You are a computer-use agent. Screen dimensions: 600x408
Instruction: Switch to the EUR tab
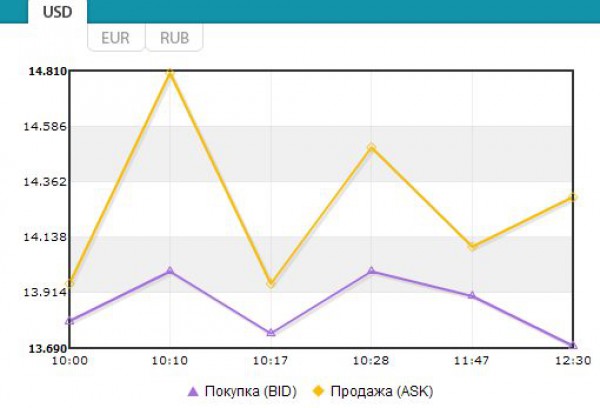coord(116,38)
